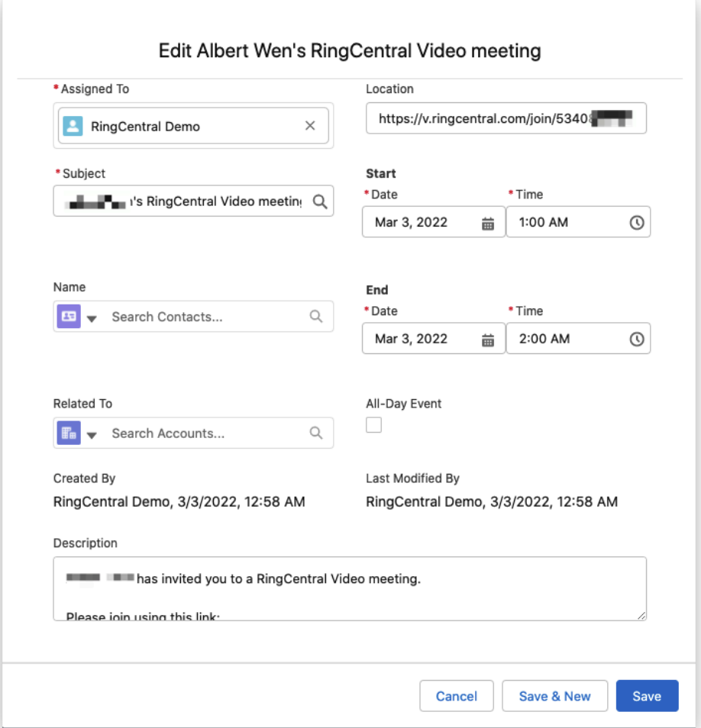Click the Description textarea resize handle
Image resolution: width=701 pixels, height=728 pixels.
tap(641, 615)
